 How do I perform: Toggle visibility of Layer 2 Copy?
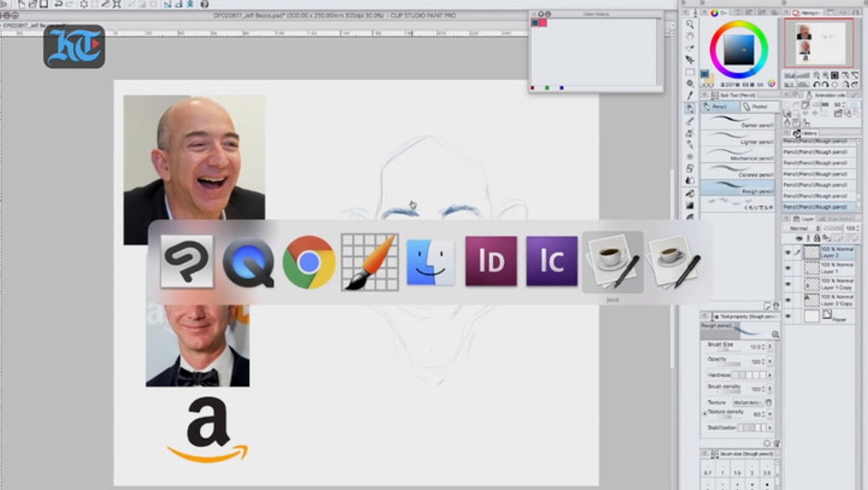[788, 299]
